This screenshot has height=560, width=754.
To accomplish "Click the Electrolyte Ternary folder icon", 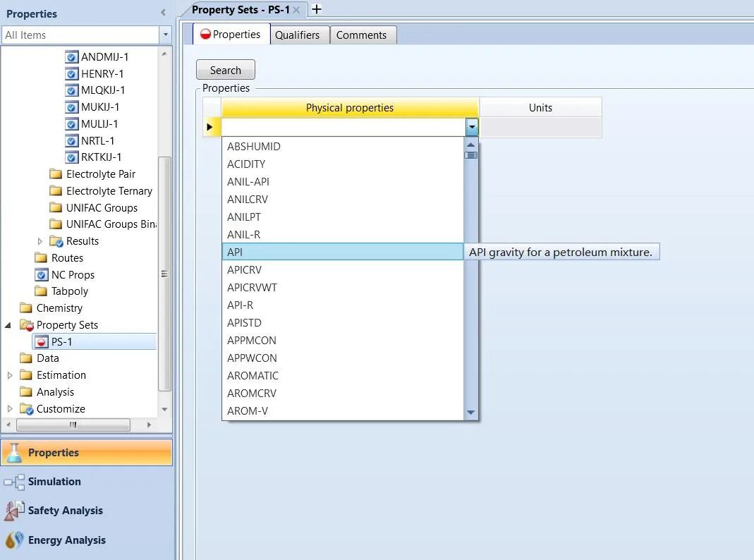I will [x=56, y=191].
